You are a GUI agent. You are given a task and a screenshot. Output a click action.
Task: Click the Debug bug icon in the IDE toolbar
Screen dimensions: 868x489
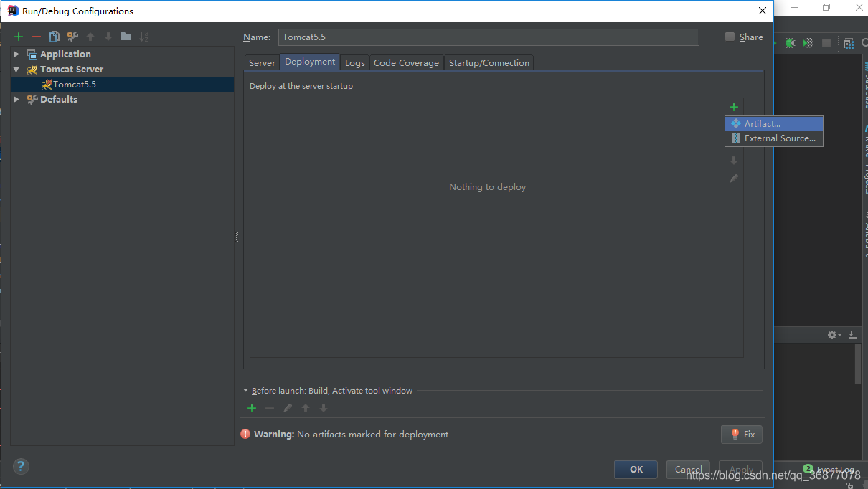790,43
